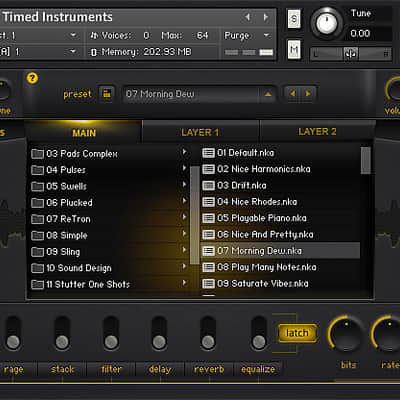This screenshot has height=400, width=400.
Task: Click the yellow question mark help icon
Action: tap(32, 78)
